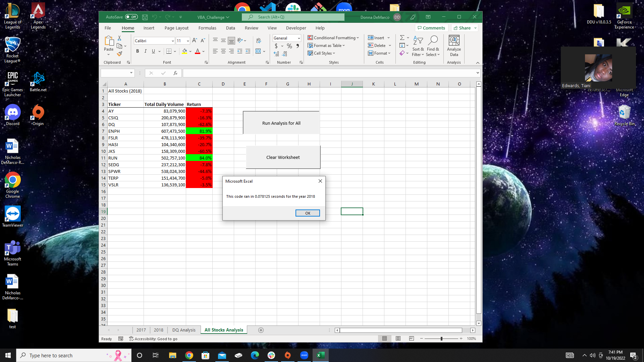
Task: Click the Run Analysis for All button
Action: click(281, 123)
